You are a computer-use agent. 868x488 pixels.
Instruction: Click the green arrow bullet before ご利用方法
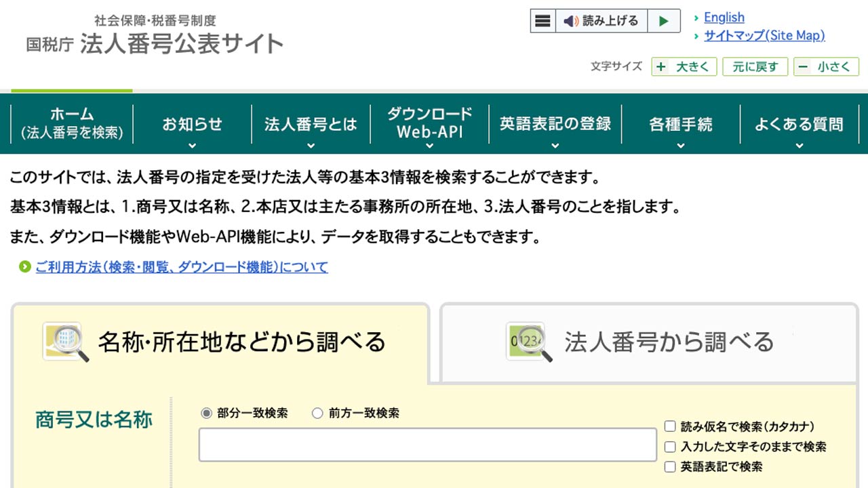point(25,267)
